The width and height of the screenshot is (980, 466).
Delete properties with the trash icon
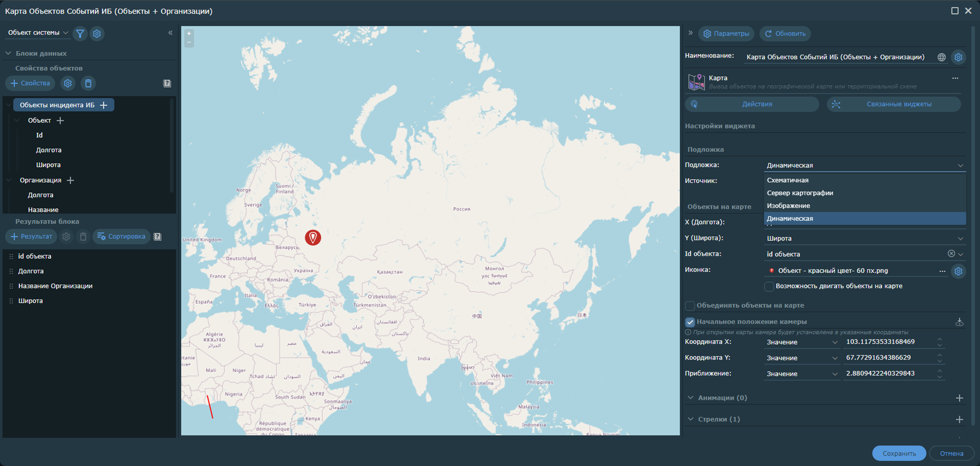88,83
